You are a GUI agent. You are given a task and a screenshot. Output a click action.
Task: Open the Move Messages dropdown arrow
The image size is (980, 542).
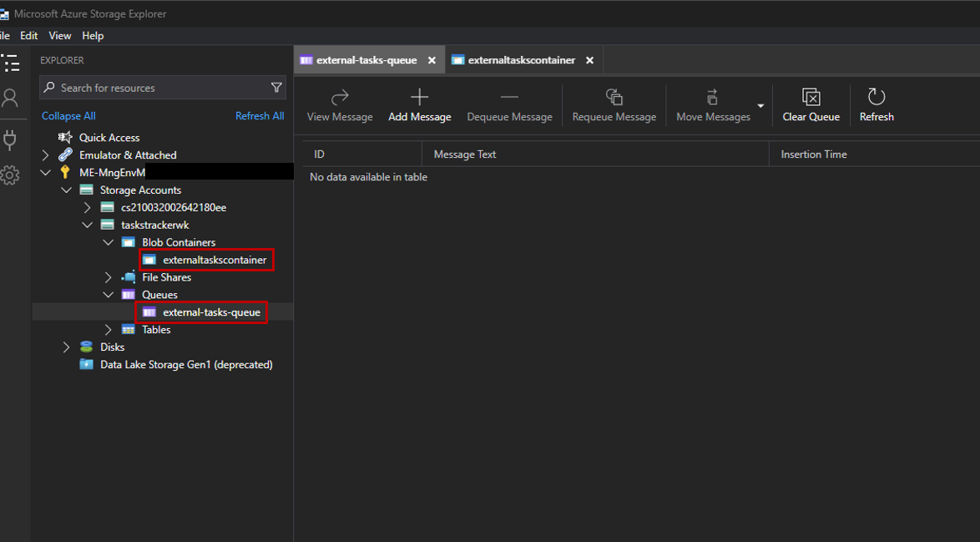click(760, 106)
